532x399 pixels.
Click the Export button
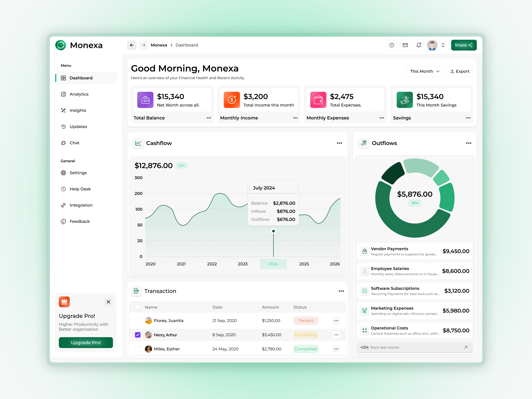460,71
